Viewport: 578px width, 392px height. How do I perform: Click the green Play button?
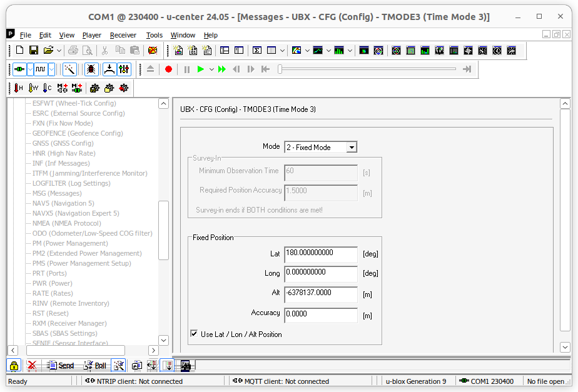pyautogui.click(x=201, y=69)
